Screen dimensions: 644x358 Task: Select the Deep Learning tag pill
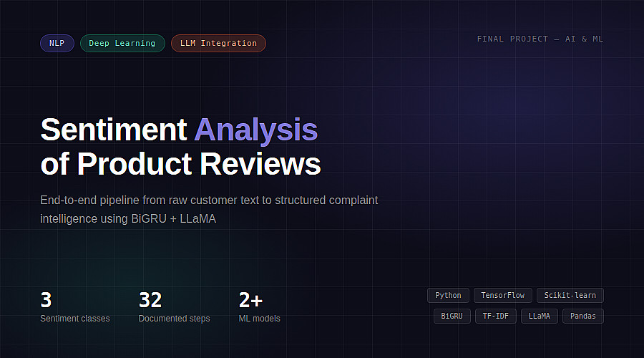122,43
